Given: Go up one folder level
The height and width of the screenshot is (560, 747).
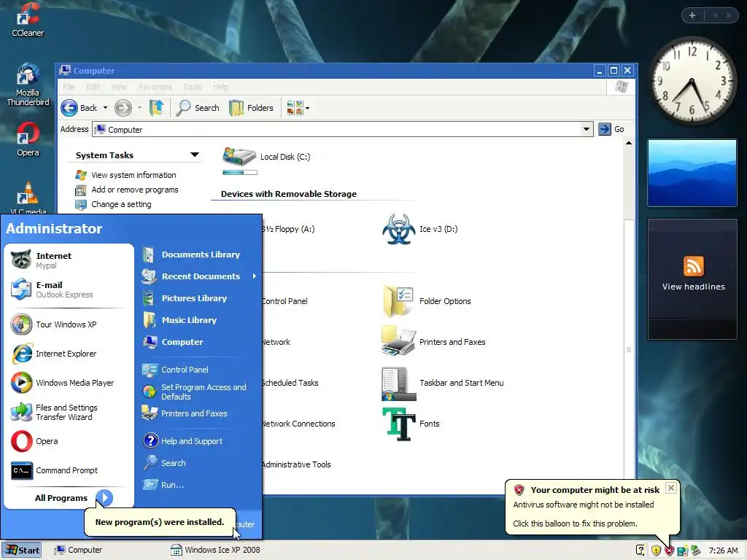Looking at the screenshot, I should [156, 108].
